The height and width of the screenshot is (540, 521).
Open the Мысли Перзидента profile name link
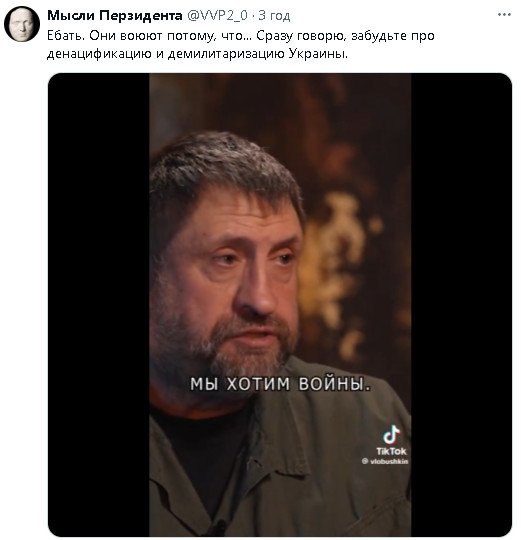coord(115,15)
